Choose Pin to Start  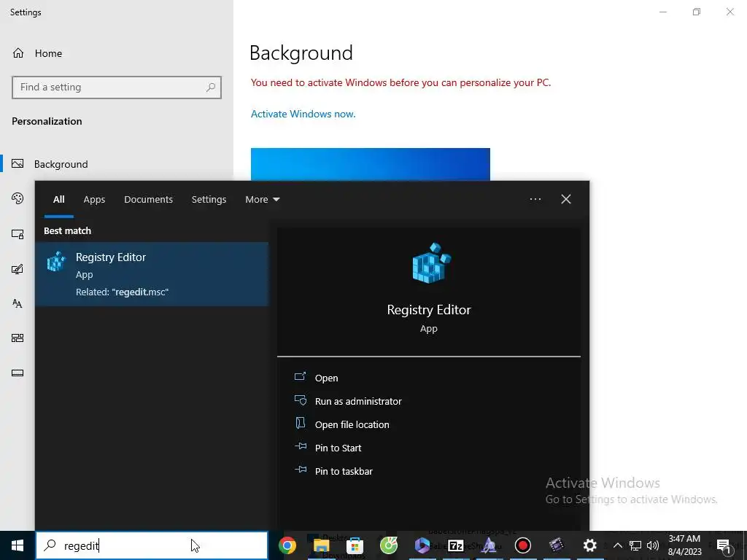point(338,448)
